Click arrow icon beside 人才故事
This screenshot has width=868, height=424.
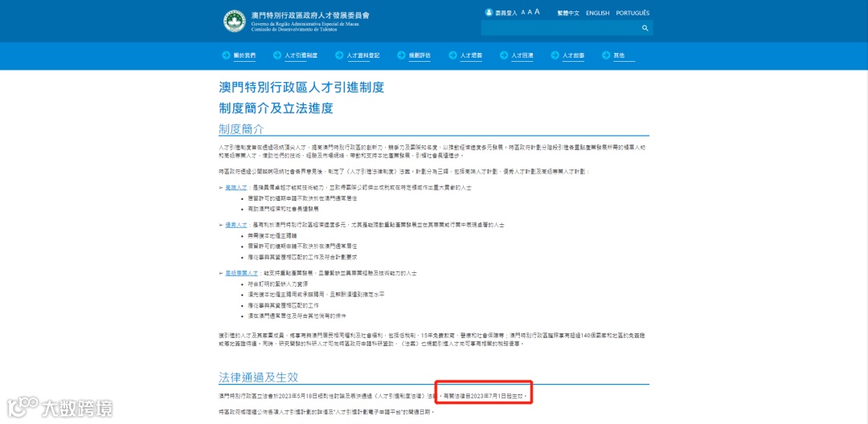click(555, 55)
